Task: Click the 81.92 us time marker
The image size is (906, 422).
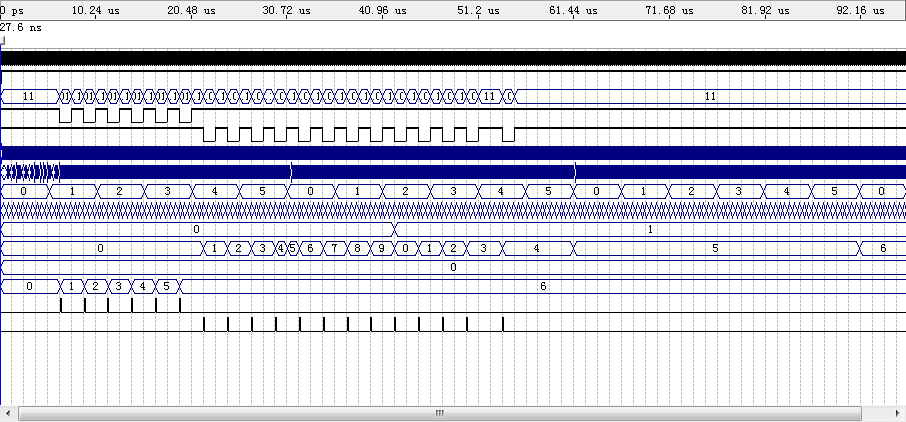Action: 765,10
